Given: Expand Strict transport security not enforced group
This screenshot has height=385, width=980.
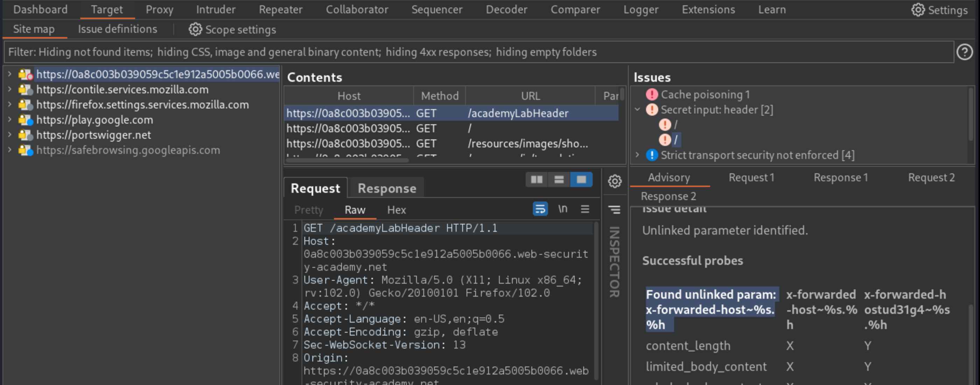Looking at the screenshot, I should pyautogui.click(x=637, y=155).
